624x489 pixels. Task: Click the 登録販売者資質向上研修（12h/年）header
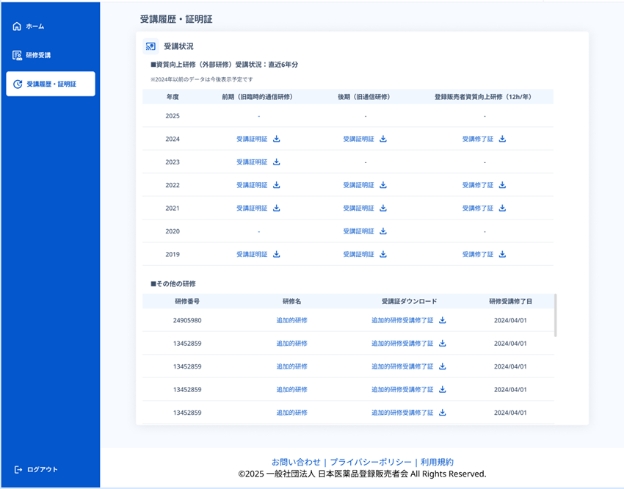pyautogui.click(x=483, y=97)
